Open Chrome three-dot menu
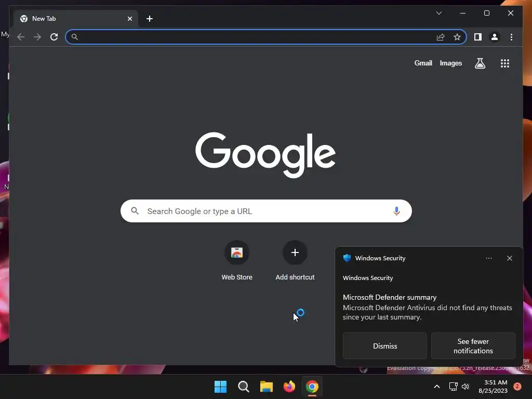532x399 pixels. pos(511,37)
